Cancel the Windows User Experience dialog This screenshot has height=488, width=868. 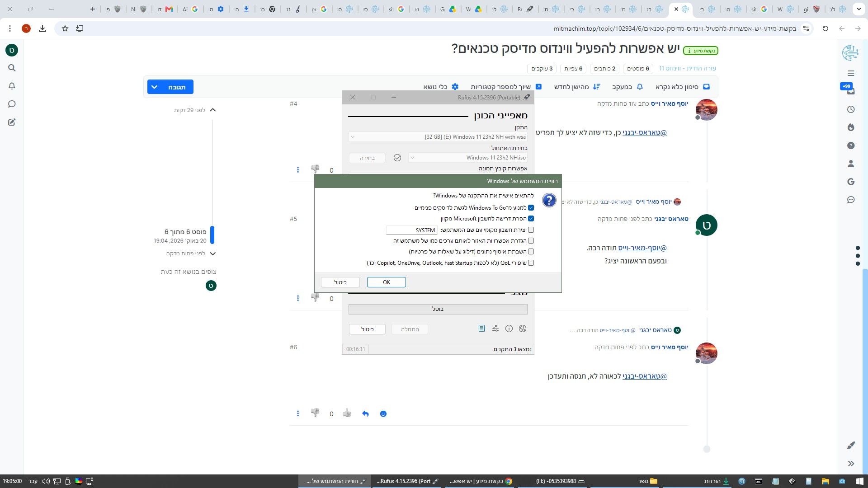coord(340,282)
